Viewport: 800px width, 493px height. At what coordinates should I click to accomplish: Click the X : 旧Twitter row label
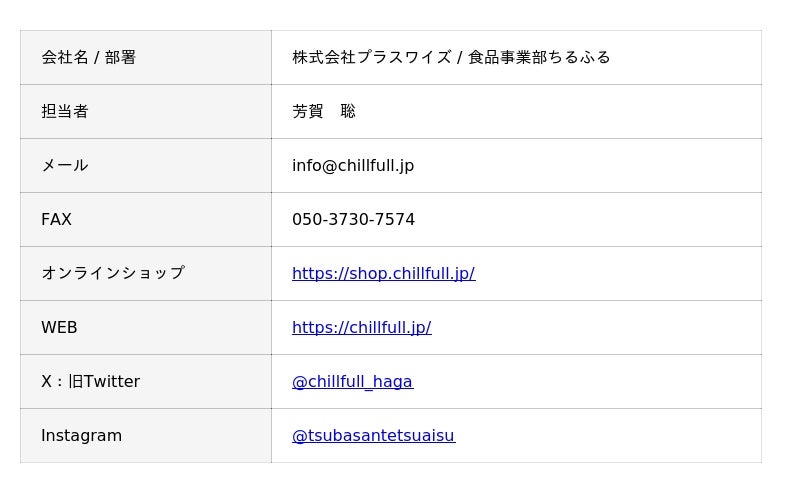coord(90,381)
